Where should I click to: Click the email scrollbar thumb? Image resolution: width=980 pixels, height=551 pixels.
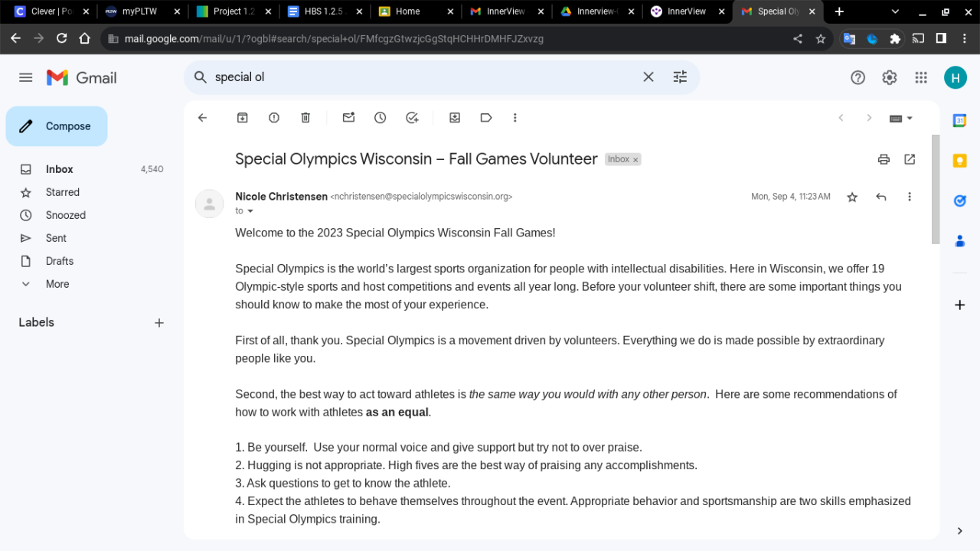[935, 189]
